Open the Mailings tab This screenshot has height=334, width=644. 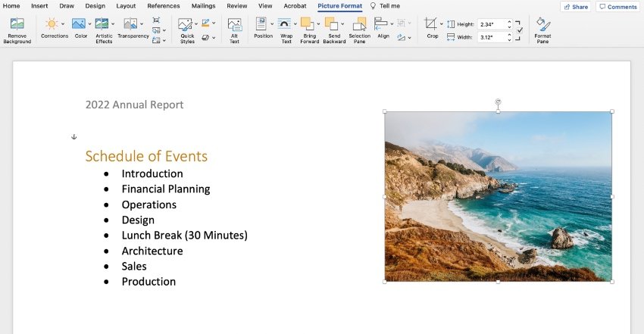coord(203,6)
